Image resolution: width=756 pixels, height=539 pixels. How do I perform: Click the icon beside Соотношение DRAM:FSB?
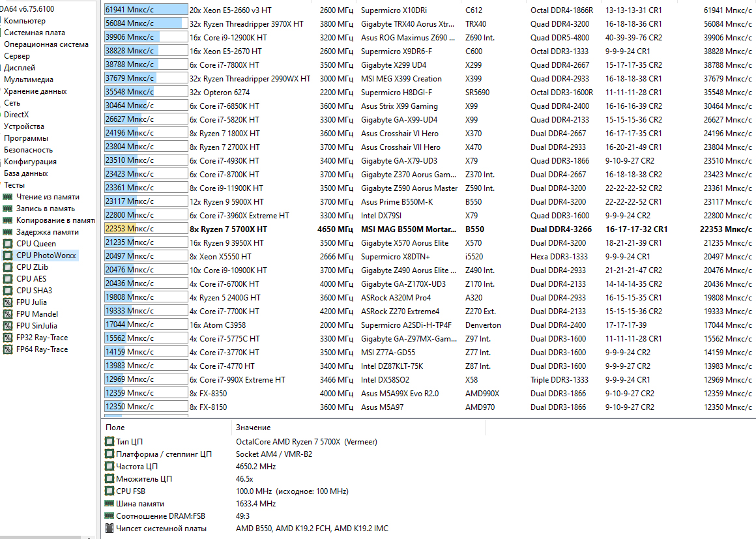point(109,516)
